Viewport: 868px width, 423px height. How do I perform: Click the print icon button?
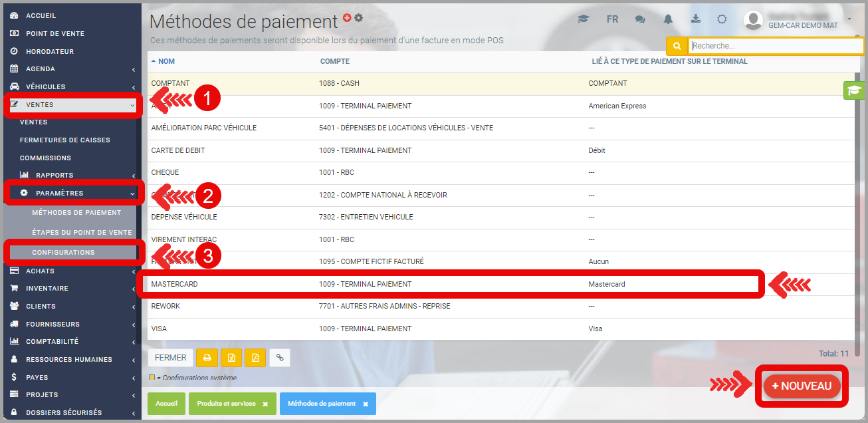pos(207,358)
